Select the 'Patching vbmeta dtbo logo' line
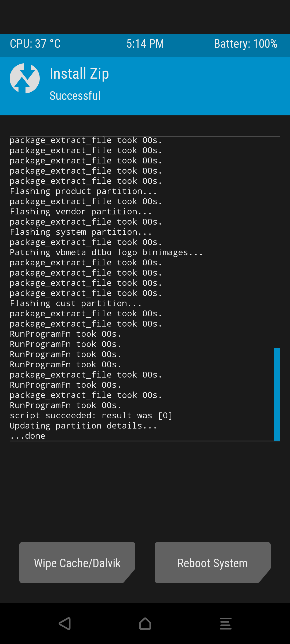This screenshot has height=644, width=290. tap(106, 253)
